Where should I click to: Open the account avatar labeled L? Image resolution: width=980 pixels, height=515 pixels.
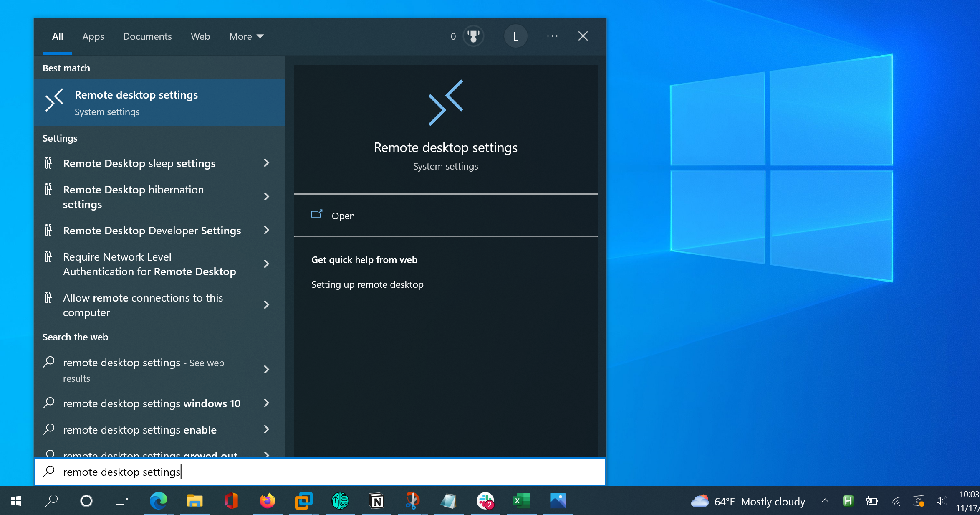click(x=515, y=36)
